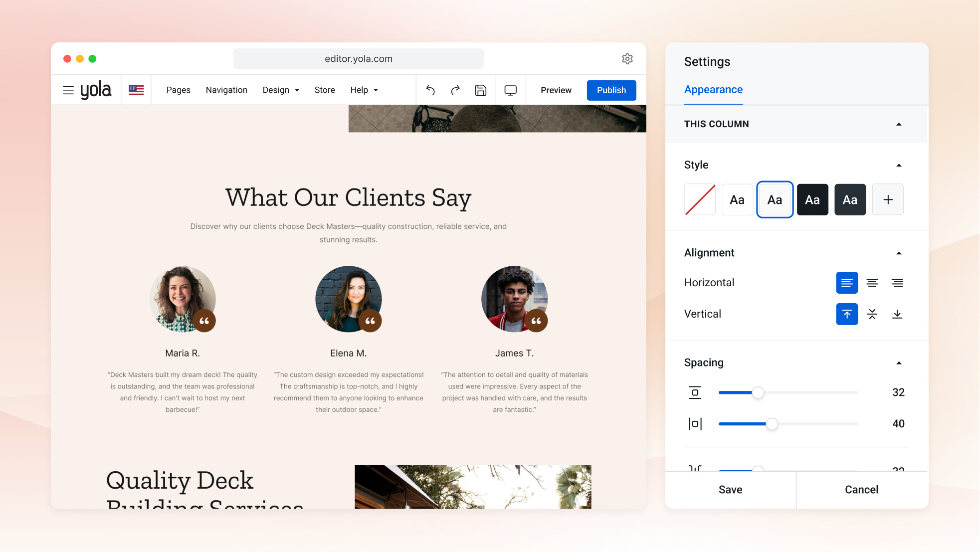The image size is (980, 552).
Task: Open the desktop device view icon
Action: [x=511, y=90]
